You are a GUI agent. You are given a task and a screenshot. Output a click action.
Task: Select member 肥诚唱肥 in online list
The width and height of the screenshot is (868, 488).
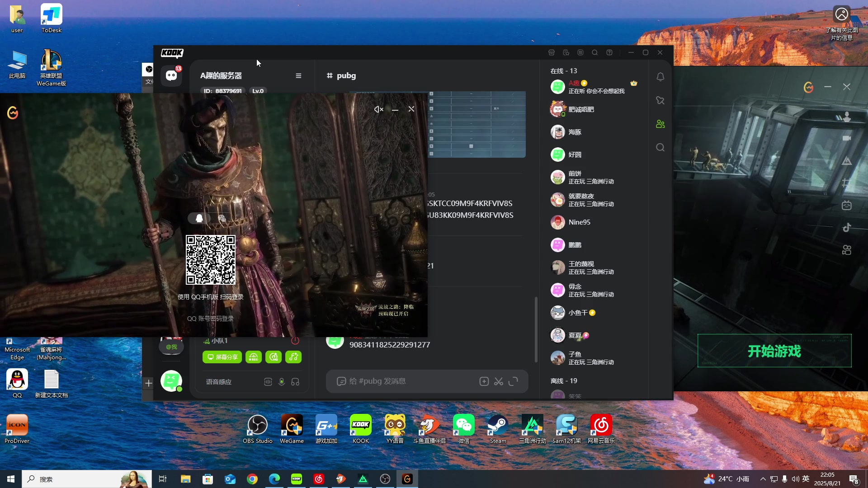pos(594,109)
